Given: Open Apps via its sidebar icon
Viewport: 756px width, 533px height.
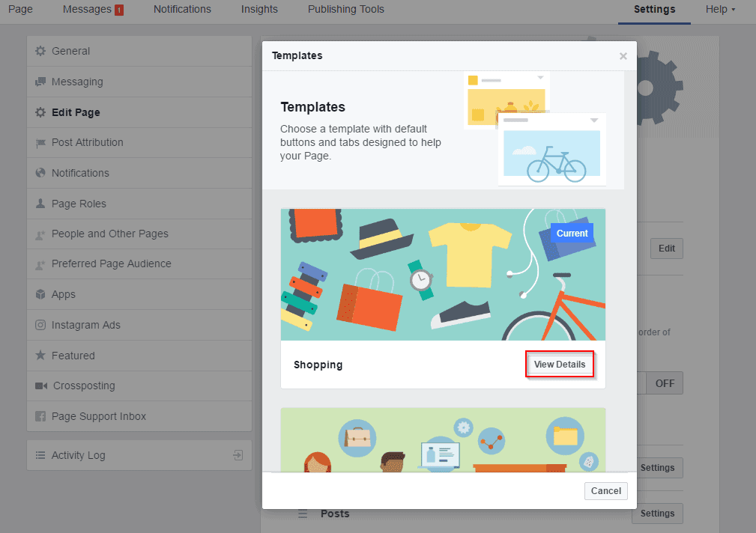Looking at the screenshot, I should [x=42, y=294].
